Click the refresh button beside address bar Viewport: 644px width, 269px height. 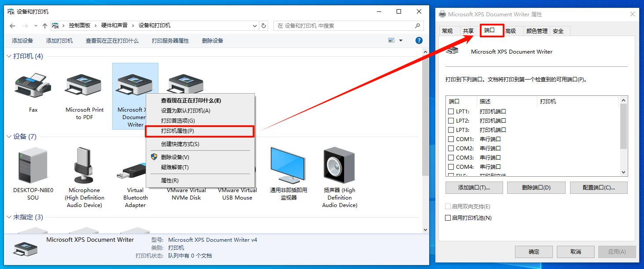coord(264,26)
